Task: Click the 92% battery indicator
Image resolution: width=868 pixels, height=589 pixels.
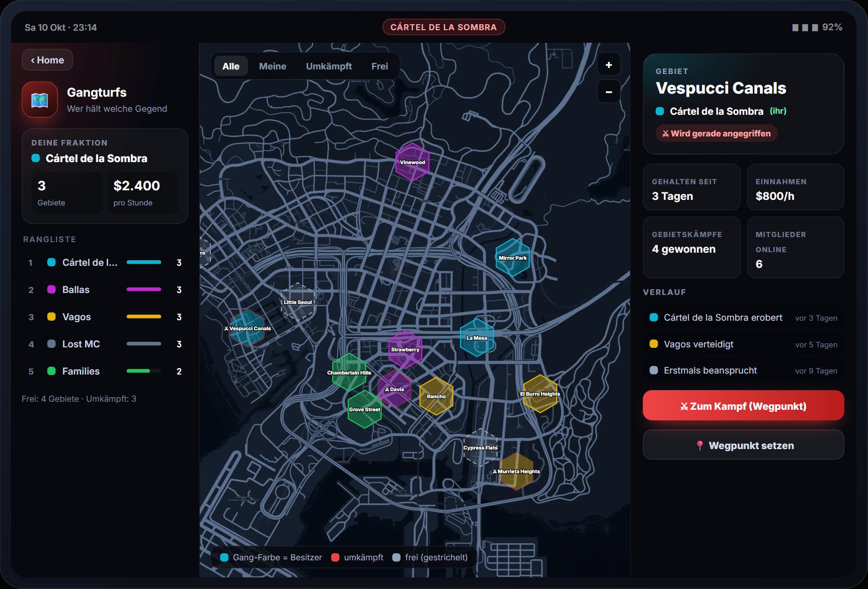Action: [817, 27]
